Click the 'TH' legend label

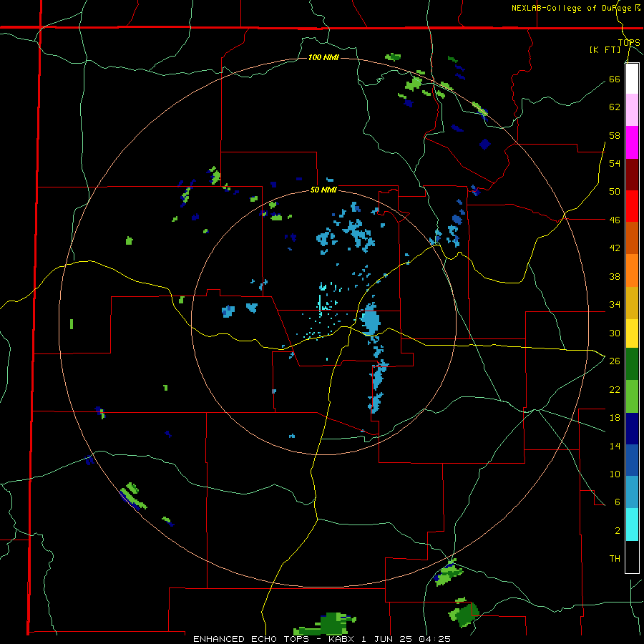(615, 559)
